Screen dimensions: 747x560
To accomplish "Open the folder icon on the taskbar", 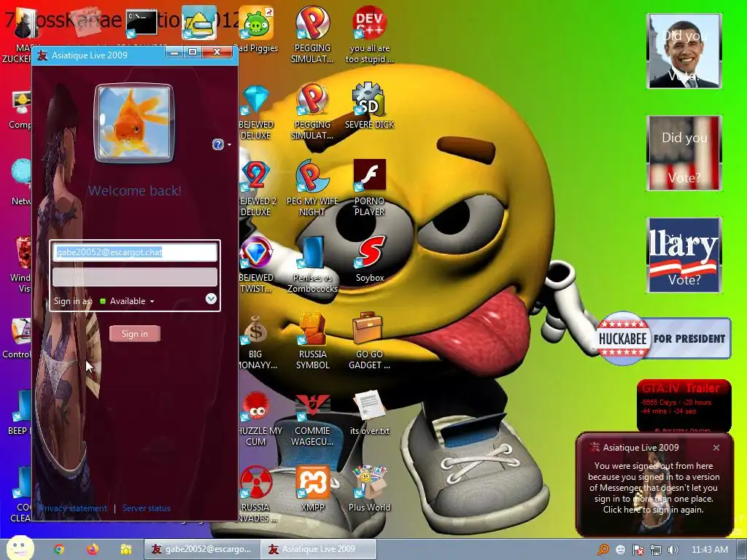I will coord(125,550).
